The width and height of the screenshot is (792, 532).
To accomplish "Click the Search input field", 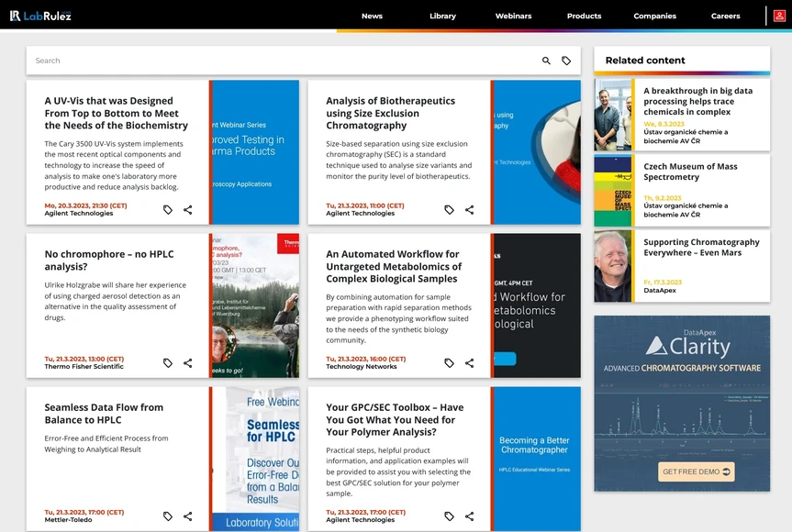I will point(283,61).
